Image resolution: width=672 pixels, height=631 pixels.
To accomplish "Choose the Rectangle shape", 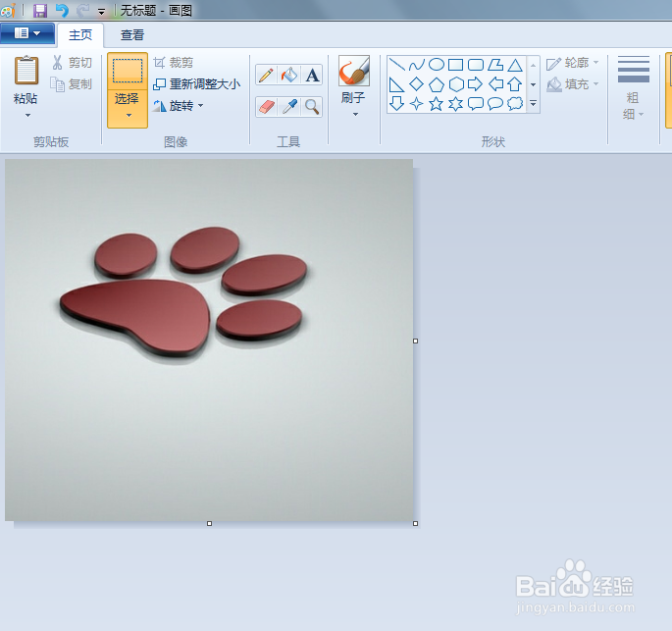I will tap(455, 65).
